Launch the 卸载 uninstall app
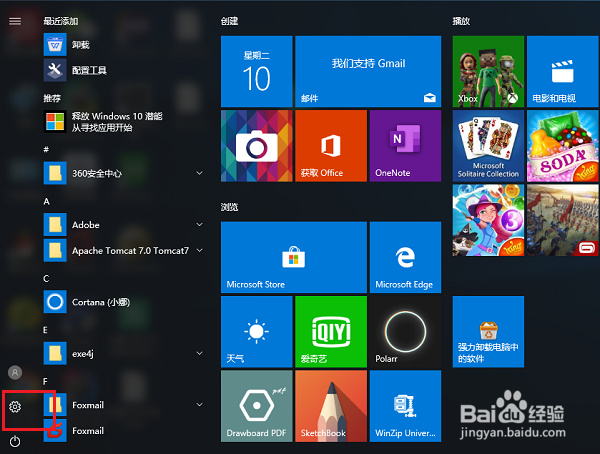Image resolution: width=600 pixels, height=454 pixels. (124, 45)
